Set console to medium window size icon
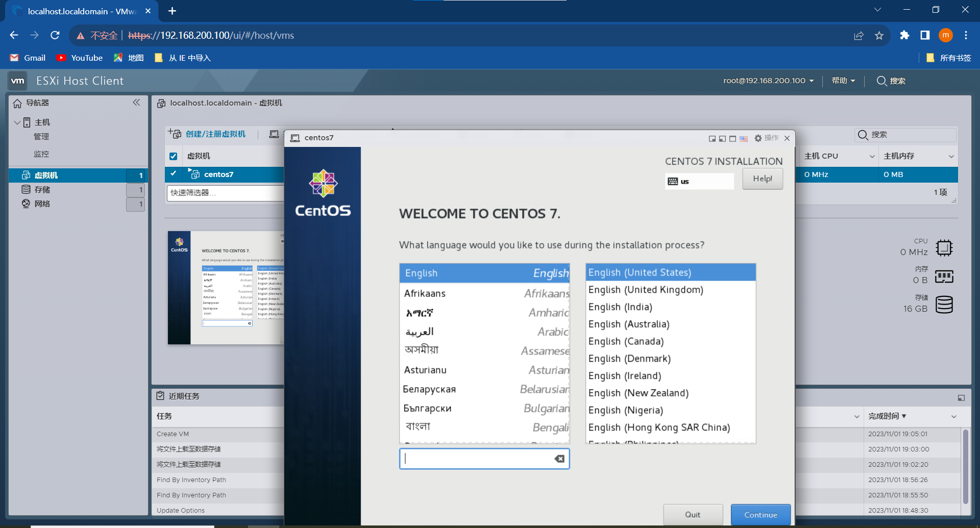The height and width of the screenshot is (528, 980). (x=722, y=138)
